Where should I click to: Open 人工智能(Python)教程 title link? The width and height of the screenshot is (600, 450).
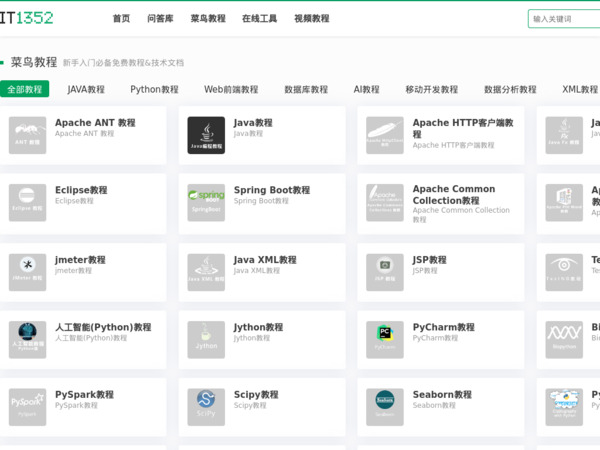point(103,327)
